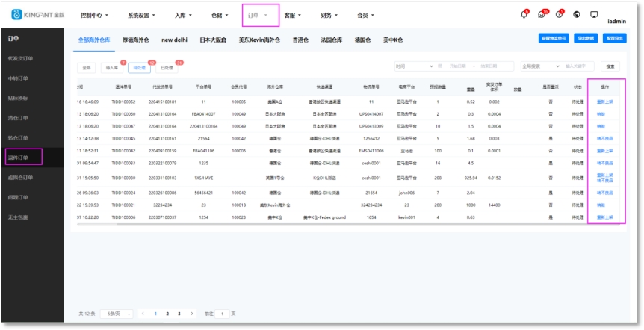This screenshot has width=644, height=330.
Task: Open the notification bell icon
Action: pos(524,15)
